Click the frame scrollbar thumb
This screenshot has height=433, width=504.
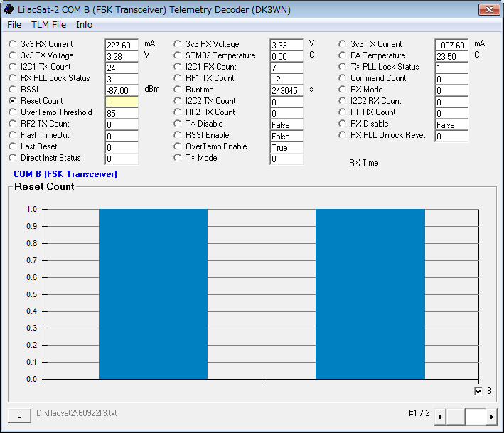(x=475, y=417)
